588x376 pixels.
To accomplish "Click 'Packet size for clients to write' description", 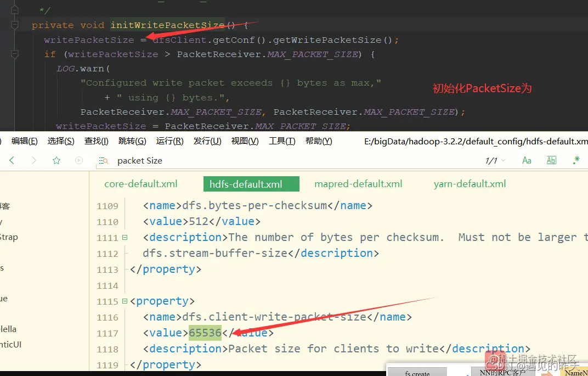I will point(333,349).
